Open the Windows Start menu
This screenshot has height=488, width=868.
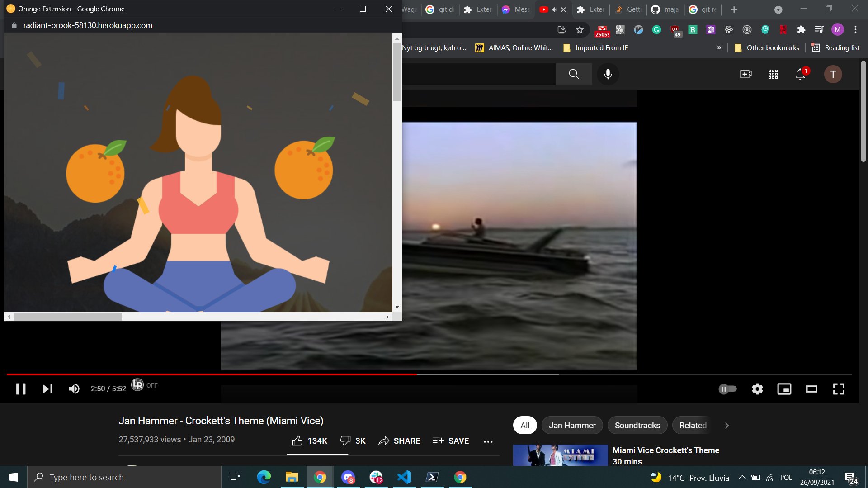tap(14, 477)
